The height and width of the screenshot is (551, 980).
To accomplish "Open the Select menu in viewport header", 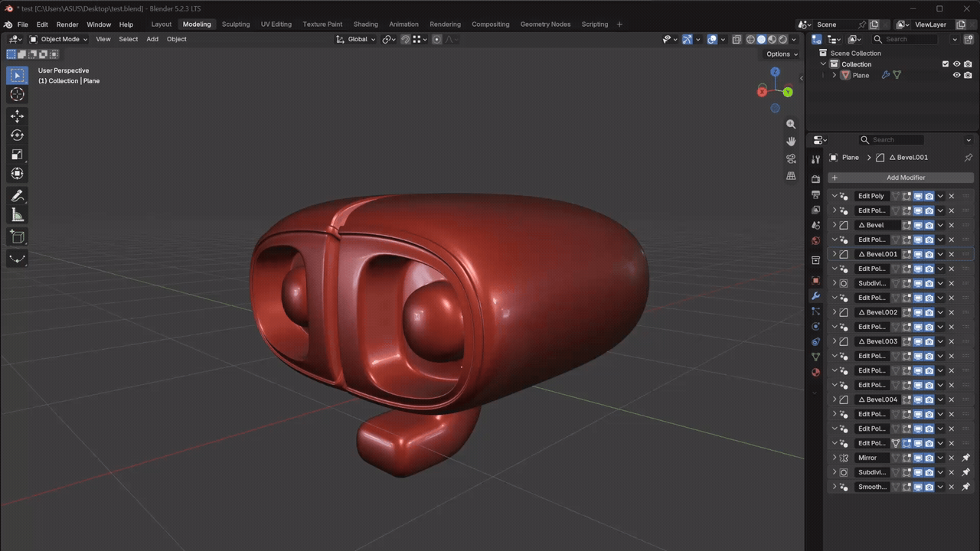I will tap(128, 39).
